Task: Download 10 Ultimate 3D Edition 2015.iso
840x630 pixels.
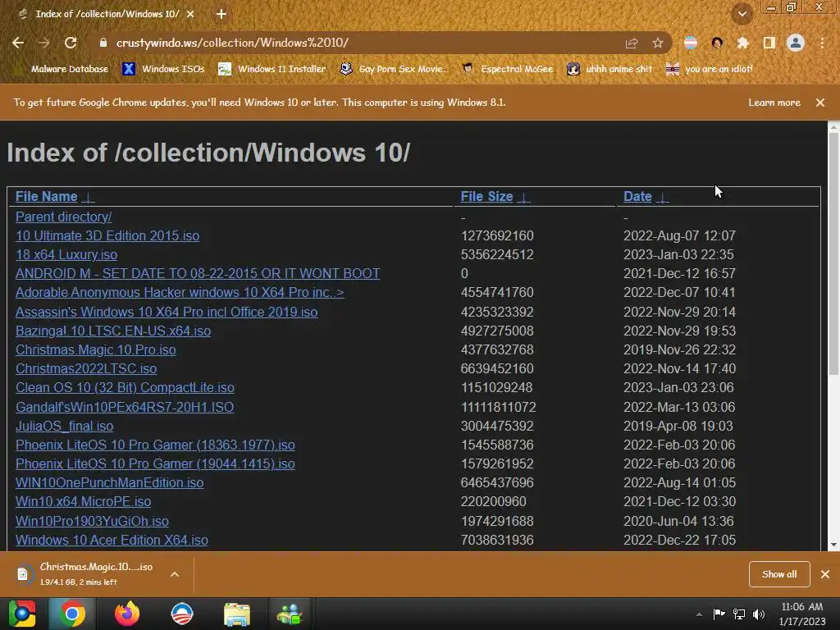Action: coord(107,235)
